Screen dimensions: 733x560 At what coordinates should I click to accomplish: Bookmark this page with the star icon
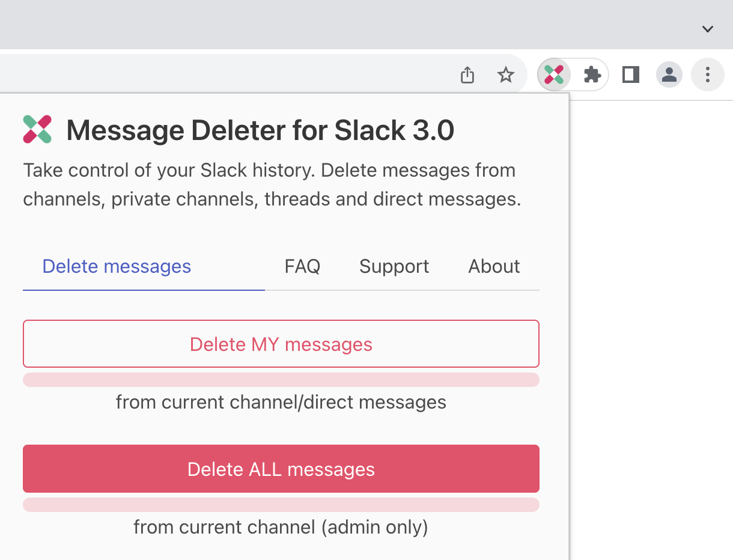pos(506,75)
